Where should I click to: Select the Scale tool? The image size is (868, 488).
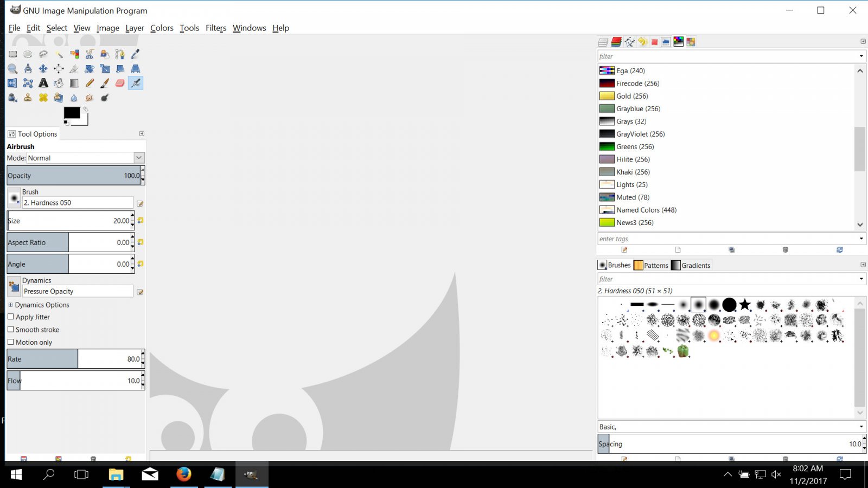(105, 69)
